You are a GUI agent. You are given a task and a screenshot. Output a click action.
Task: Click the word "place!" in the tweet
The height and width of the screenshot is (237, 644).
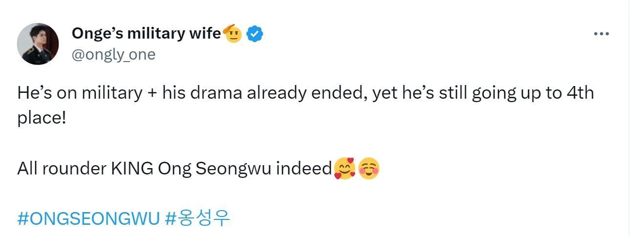pyautogui.click(x=41, y=119)
